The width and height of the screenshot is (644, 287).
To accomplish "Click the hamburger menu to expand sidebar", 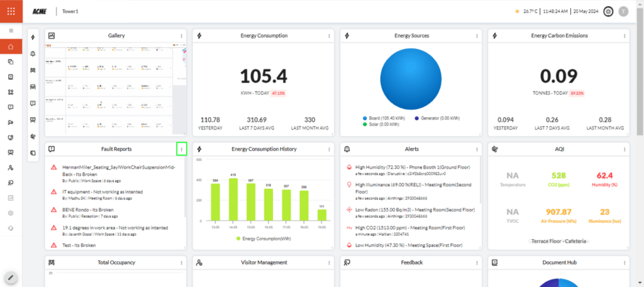I will click(x=11, y=30).
